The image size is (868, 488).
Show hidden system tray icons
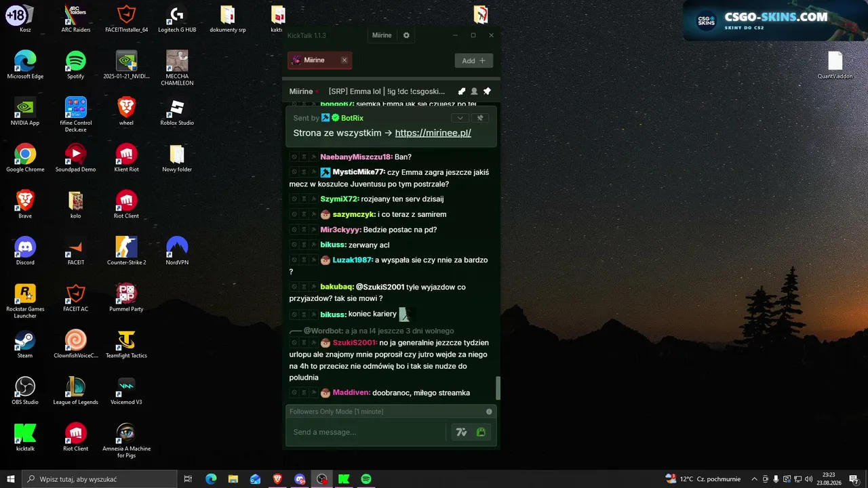click(x=754, y=479)
